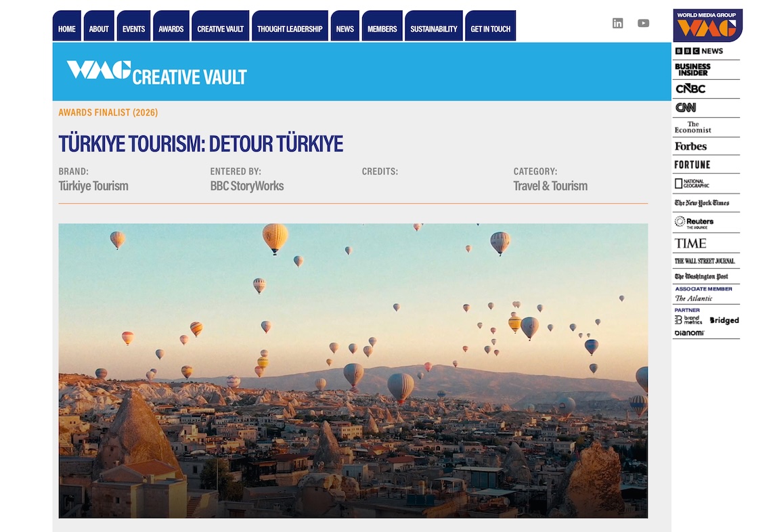Open The Atlantic associate member logo

click(x=694, y=298)
